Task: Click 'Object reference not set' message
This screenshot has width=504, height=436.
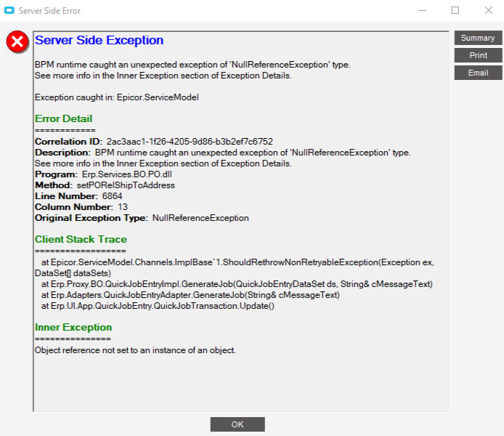Action: (135, 350)
